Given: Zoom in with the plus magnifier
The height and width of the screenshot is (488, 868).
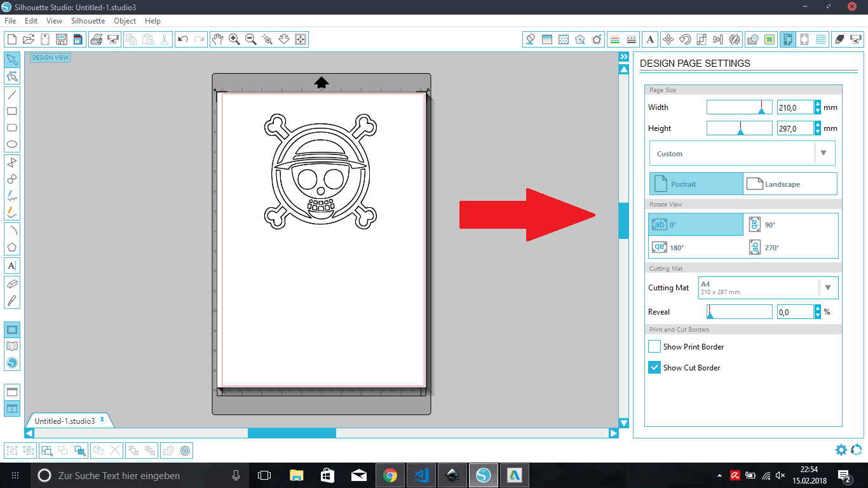Looking at the screenshot, I should (x=234, y=39).
